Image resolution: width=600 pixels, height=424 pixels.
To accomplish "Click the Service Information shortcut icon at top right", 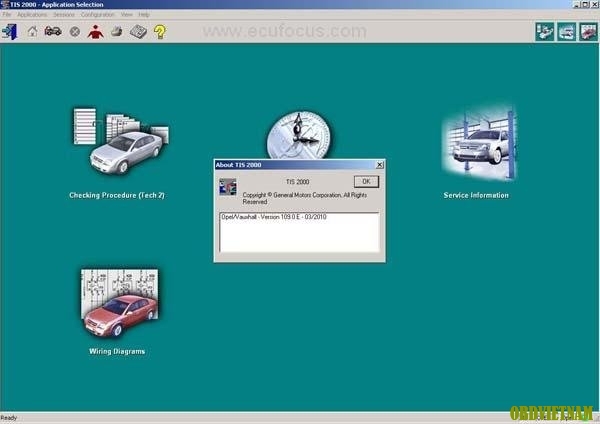I will pos(566,31).
